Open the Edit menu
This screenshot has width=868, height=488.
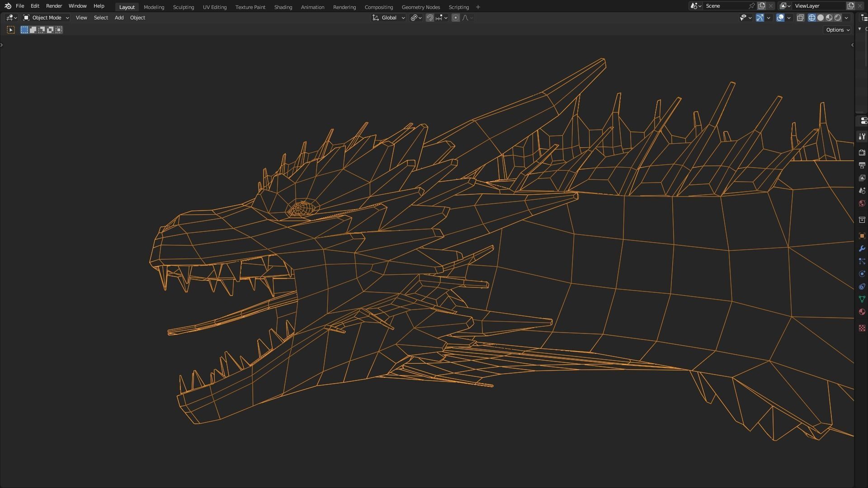click(x=35, y=6)
